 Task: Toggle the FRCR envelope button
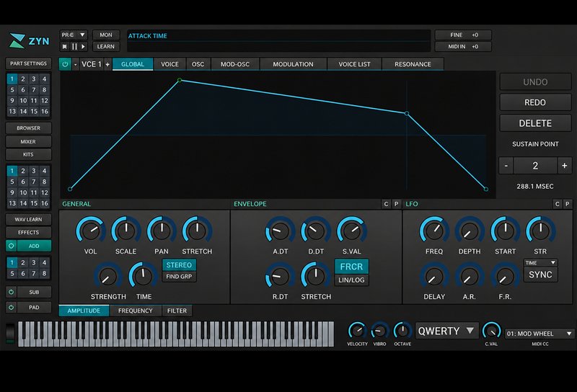pyautogui.click(x=351, y=267)
